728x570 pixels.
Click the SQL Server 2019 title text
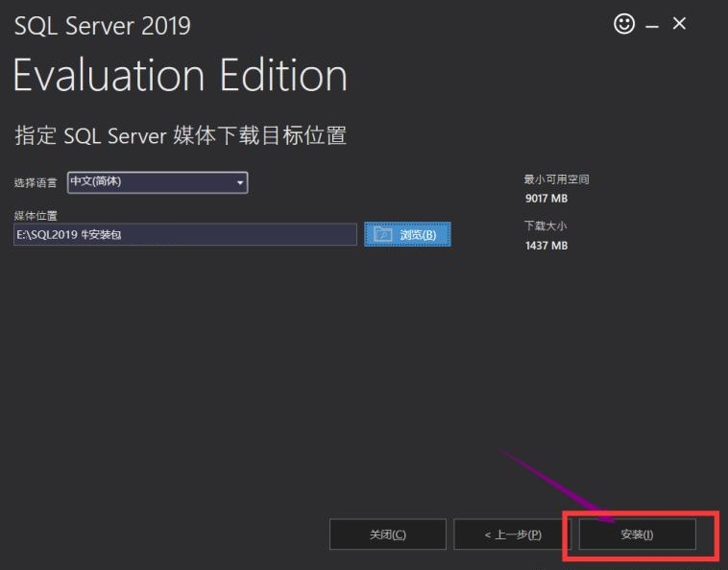(103, 25)
